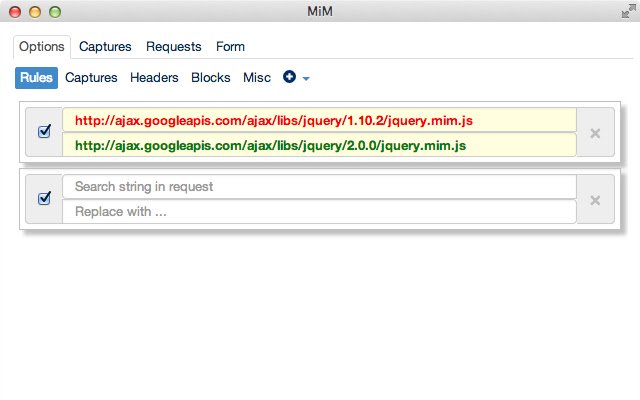Screen dimensions: 640x400
Task: Open the top-level Captures tab
Action: [105, 47]
